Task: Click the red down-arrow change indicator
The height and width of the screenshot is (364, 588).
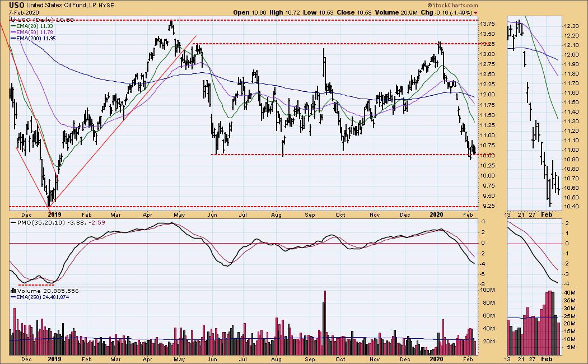Action: pos(476,13)
